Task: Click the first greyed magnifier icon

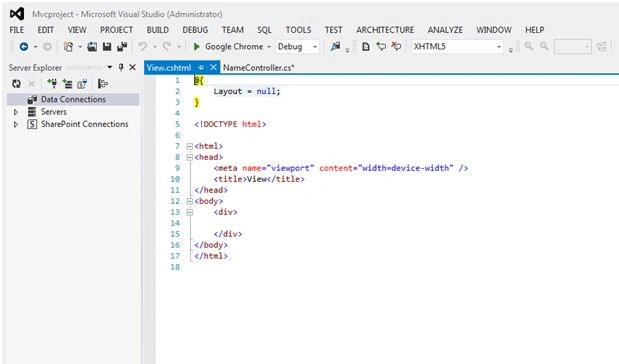Action: point(529,46)
